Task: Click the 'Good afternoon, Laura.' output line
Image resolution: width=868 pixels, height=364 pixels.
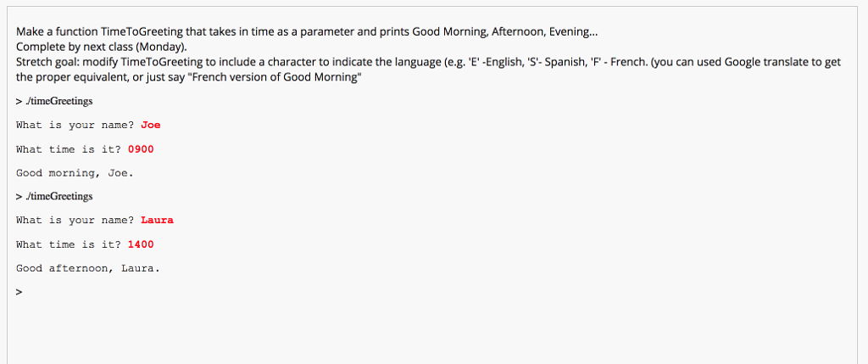Action: click(88, 268)
